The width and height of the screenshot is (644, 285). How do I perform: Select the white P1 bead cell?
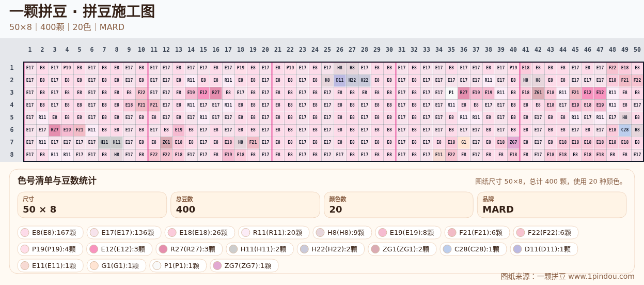point(451,93)
